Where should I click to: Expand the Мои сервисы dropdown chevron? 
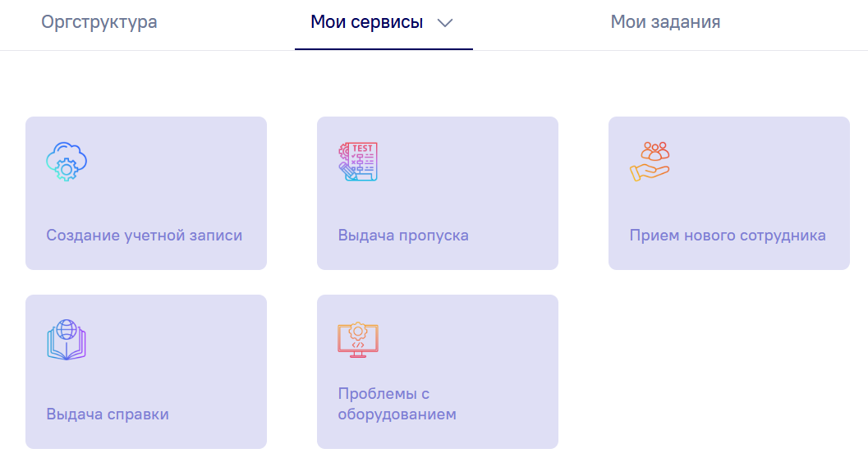click(x=445, y=23)
